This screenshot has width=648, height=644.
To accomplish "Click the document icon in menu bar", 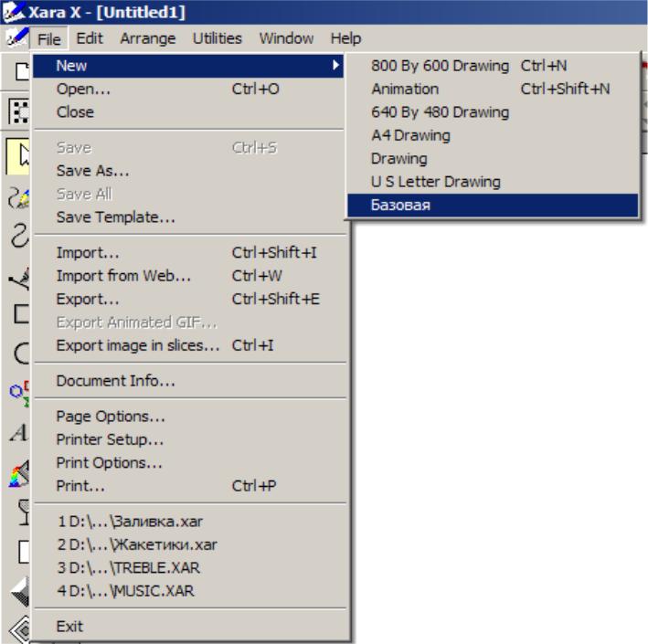I will [16, 38].
